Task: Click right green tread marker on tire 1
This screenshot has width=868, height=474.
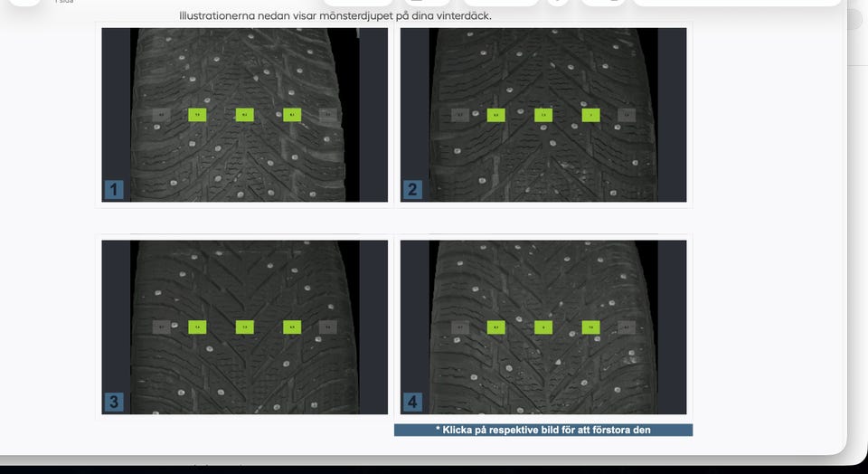Action: [292, 115]
